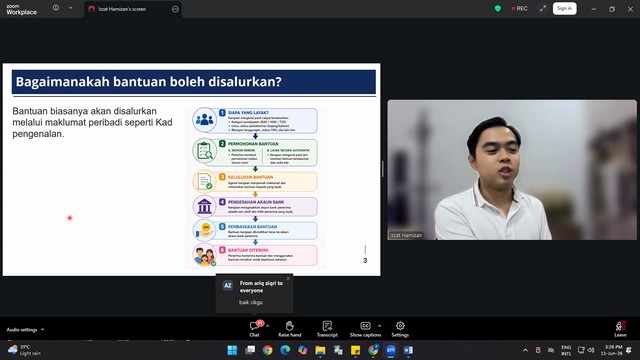Click the info icon beside Workplace

pos(56,8)
